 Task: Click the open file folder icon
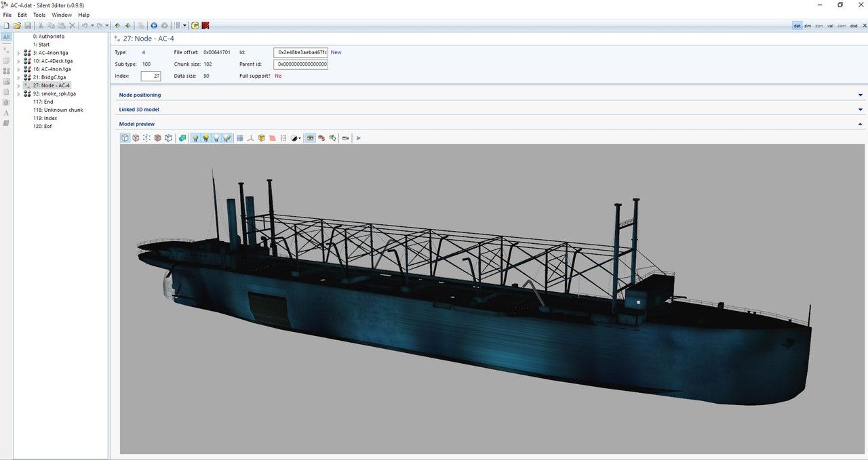(17, 26)
